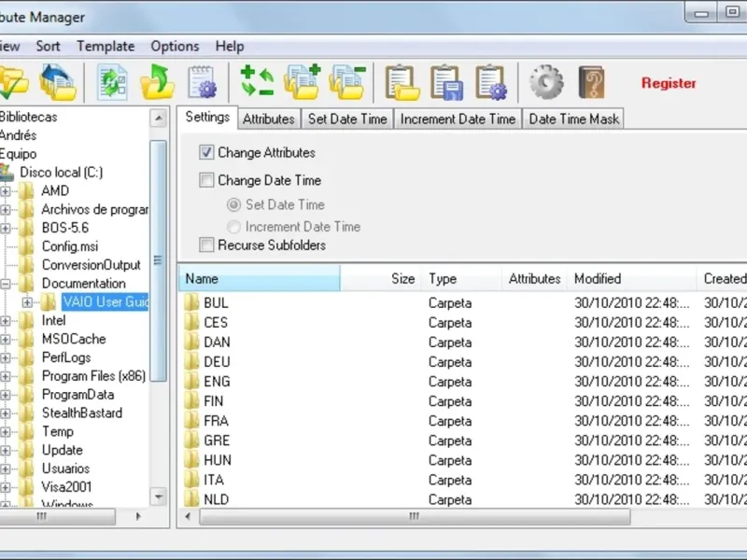This screenshot has width=747, height=560.
Task: Expand the Intel folder tree node
Action: (x=6, y=321)
